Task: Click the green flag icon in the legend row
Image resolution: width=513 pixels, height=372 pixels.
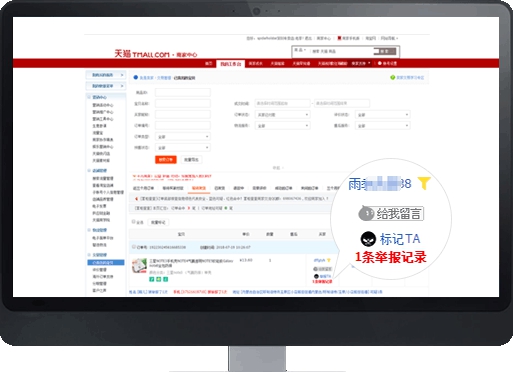Action: point(226,208)
